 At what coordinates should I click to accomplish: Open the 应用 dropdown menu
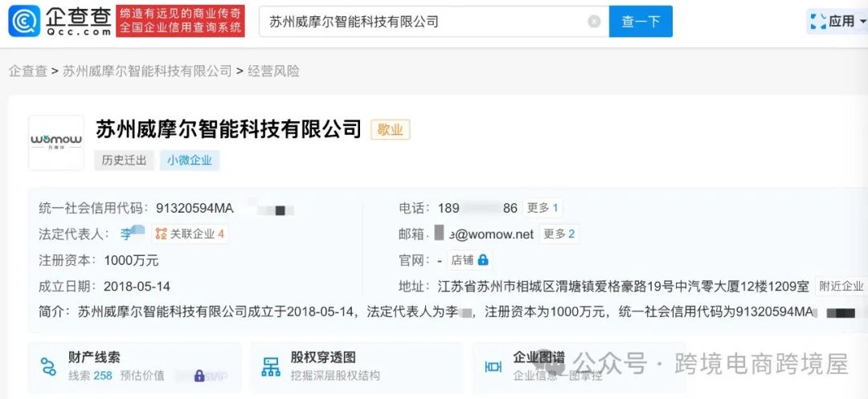point(838,22)
